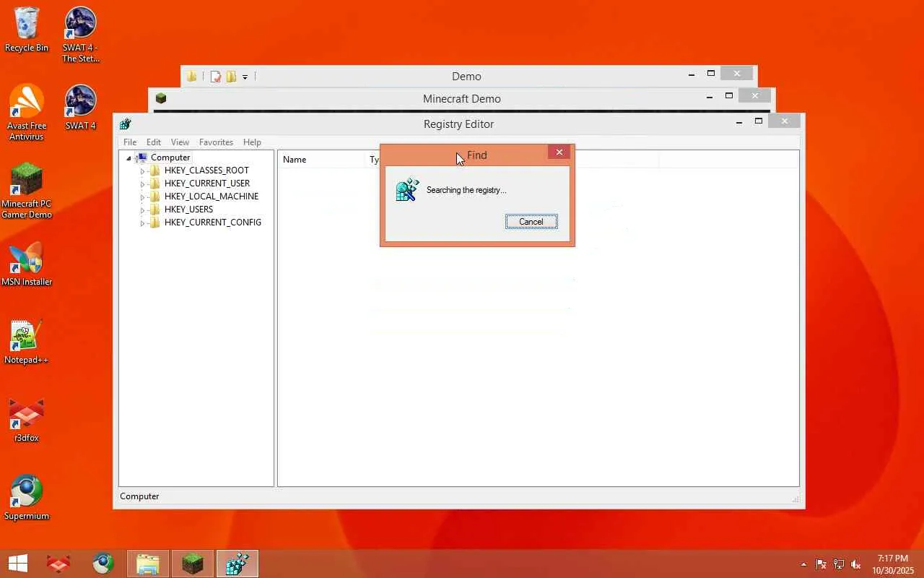Click the Registry Editor title bar app icon
Viewport: 924px width, 578px height.
[x=126, y=124]
